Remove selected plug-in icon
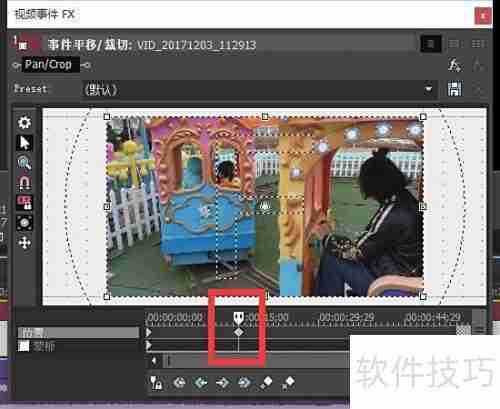This screenshot has width=500, height=409. point(478,65)
